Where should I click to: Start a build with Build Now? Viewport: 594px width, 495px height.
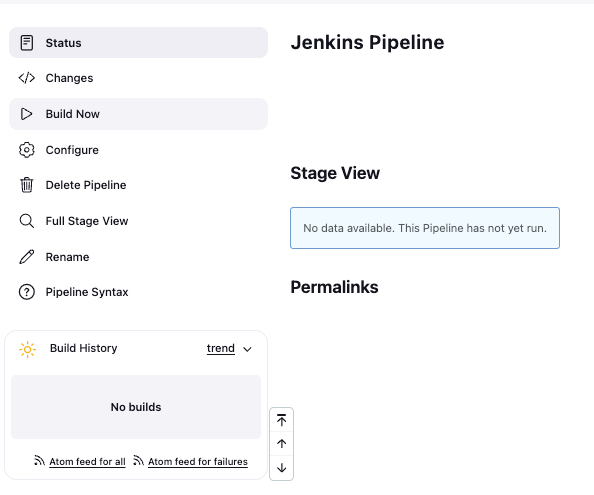pyautogui.click(x=138, y=114)
